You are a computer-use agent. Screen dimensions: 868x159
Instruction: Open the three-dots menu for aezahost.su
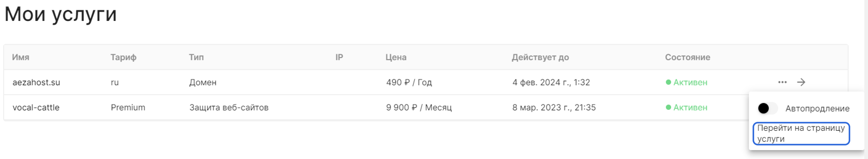pyautogui.click(x=782, y=82)
